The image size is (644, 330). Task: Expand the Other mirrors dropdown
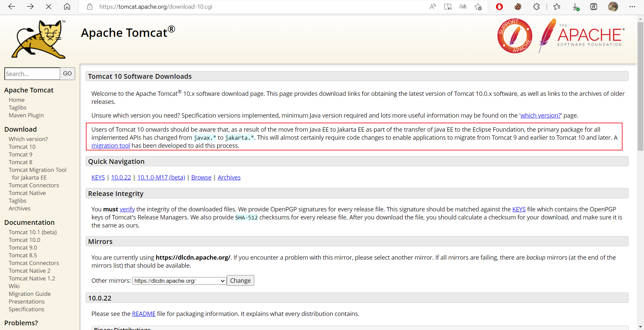179,281
